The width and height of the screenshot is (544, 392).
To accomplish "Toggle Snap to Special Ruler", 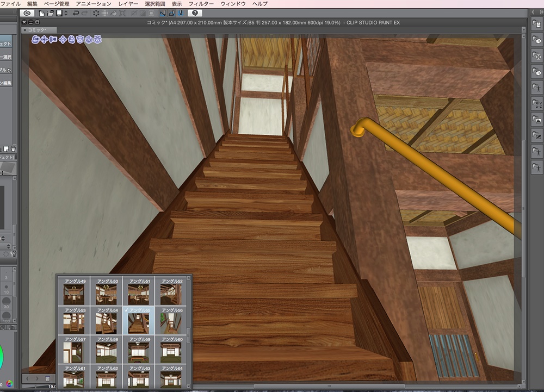I will click(171, 13).
